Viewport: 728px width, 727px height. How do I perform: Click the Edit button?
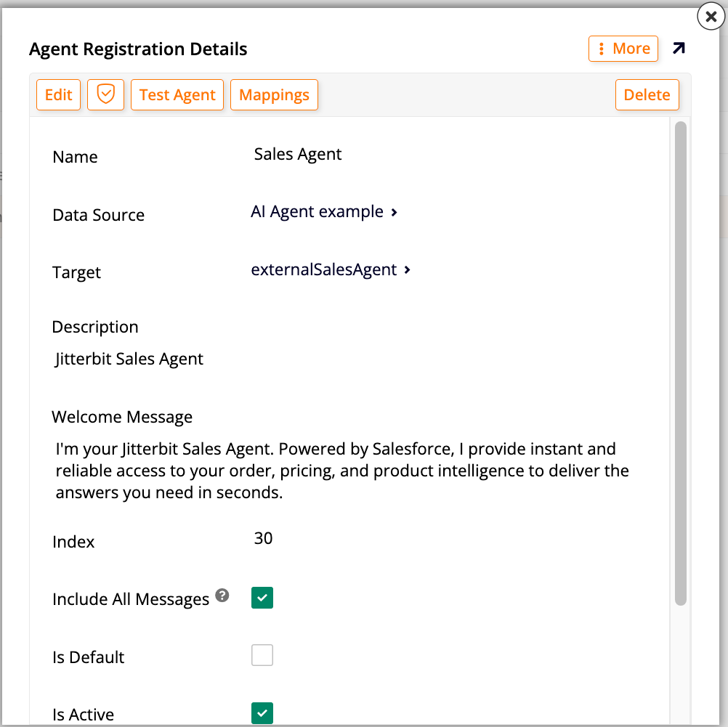click(59, 94)
